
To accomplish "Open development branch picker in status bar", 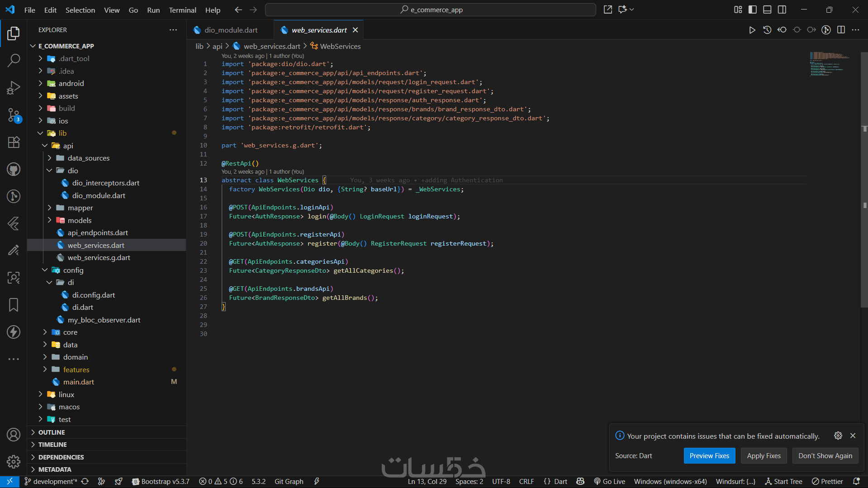I will point(50,482).
